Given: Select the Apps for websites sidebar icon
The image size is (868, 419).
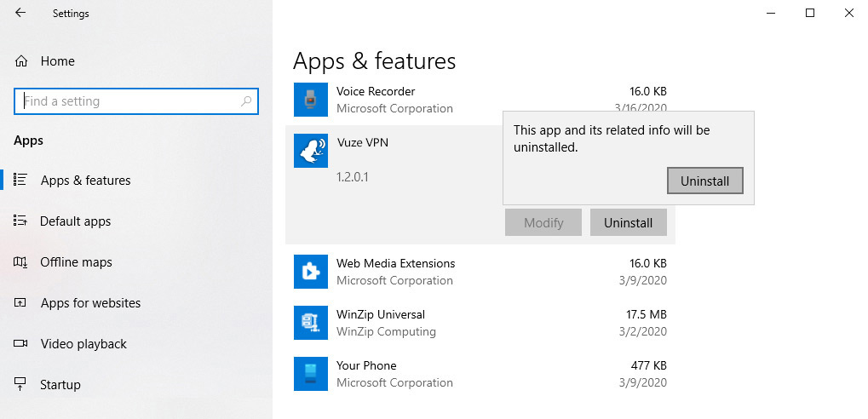Looking at the screenshot, I should [x=20, y=303].
